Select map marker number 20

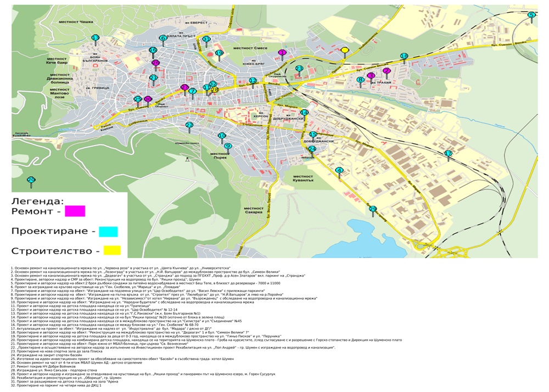click(x=31, y=180)
